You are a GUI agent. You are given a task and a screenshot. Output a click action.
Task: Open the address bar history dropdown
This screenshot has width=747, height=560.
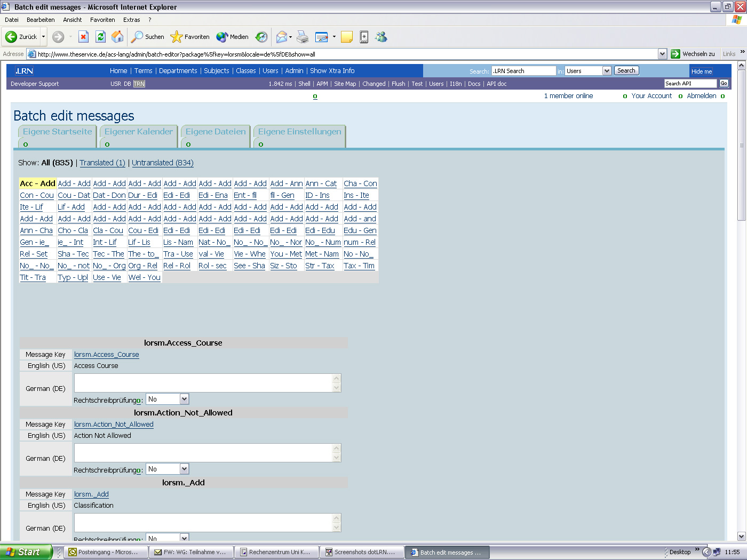[x=662, y=53]
